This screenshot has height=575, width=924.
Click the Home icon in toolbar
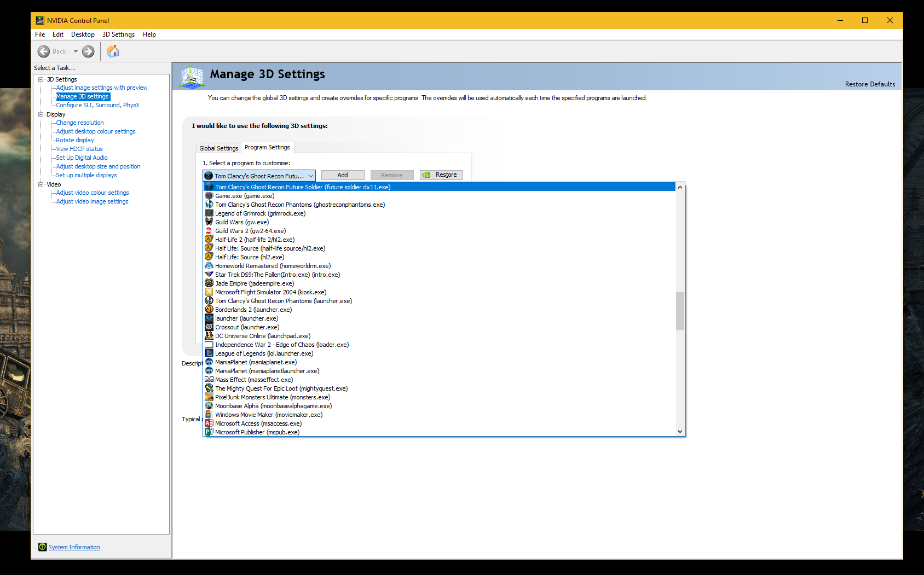[x=113, y=51]
